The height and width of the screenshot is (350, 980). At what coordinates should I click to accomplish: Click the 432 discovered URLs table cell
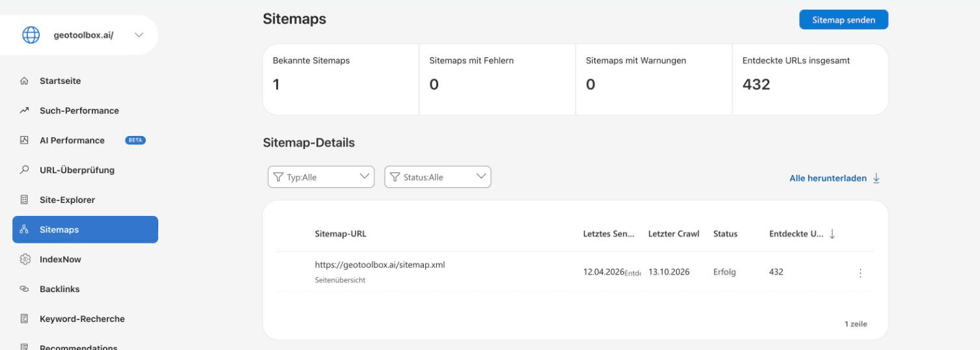[x=776, y=272]
